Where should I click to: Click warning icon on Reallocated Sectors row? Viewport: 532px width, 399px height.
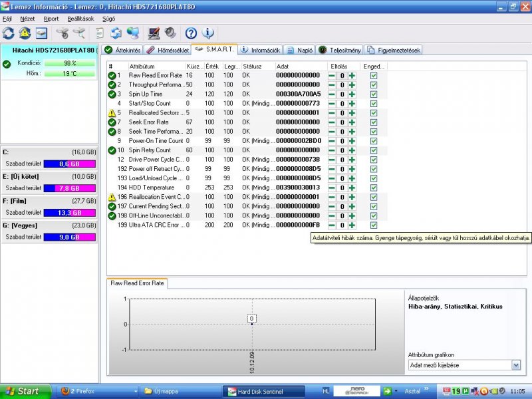pyautogui.click(x=112, y=113)
